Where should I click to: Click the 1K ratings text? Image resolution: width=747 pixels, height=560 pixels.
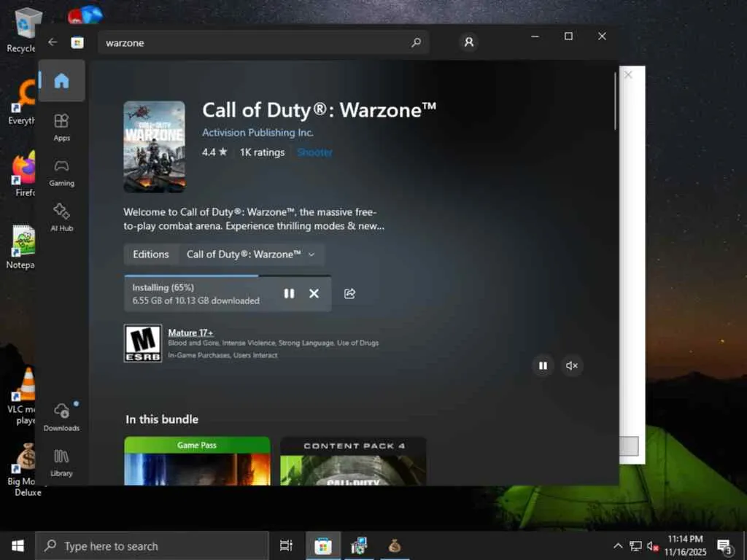pos(262,152)
